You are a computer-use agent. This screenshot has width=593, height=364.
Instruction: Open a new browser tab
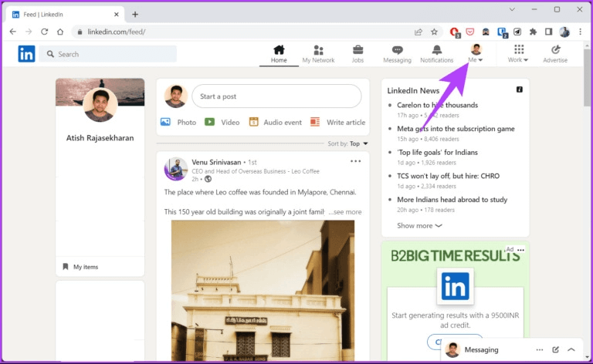point(135,15)
